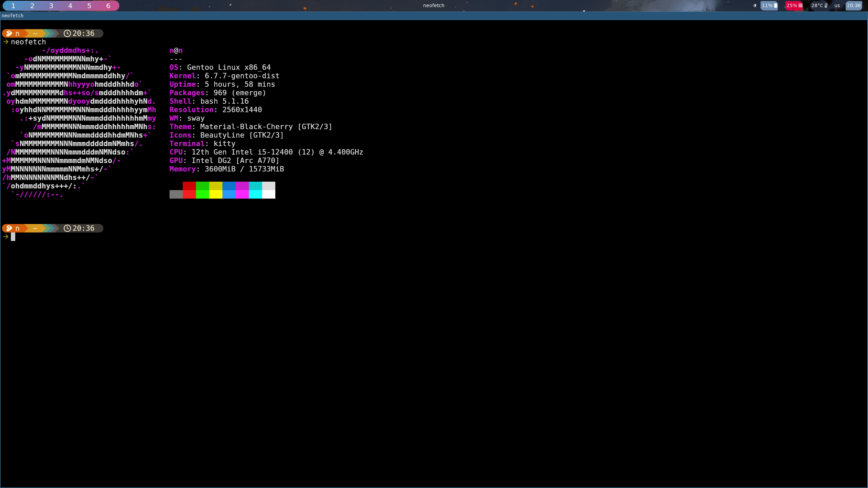Click the 20:36 clock in the status bar
The image size is (868, 488).
click(854, 5)
